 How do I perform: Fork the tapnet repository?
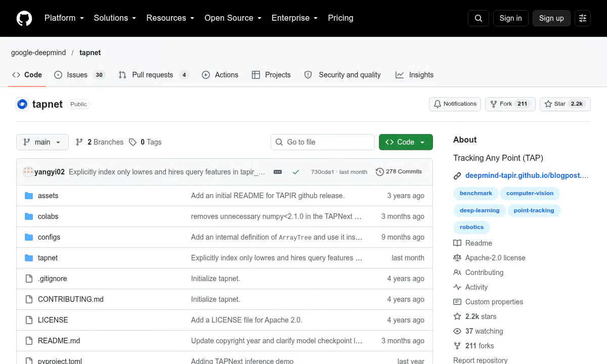[x=510, y=104]
